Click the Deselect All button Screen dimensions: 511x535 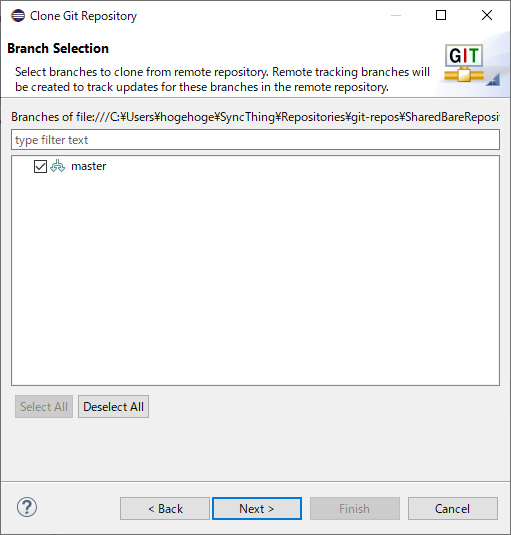pos(113,407)
